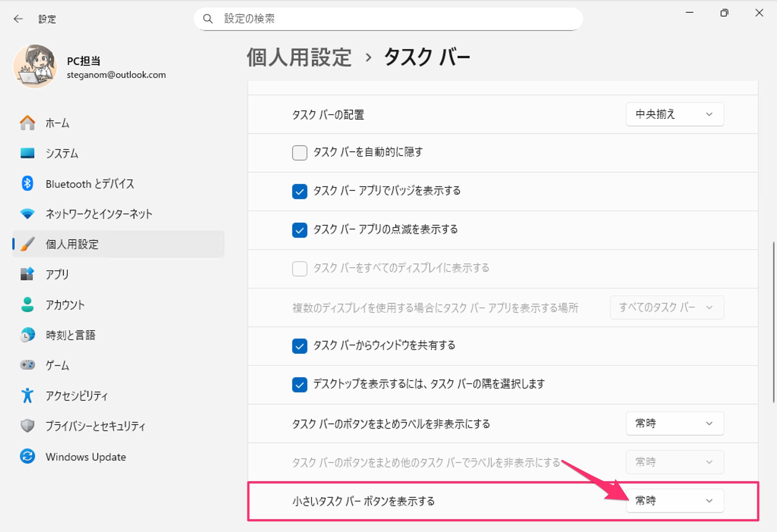The width and height of the screenshot is (777, 532).
Task: Click 個人用設定 breadcrumb link
Action: (x=299, y=58)
